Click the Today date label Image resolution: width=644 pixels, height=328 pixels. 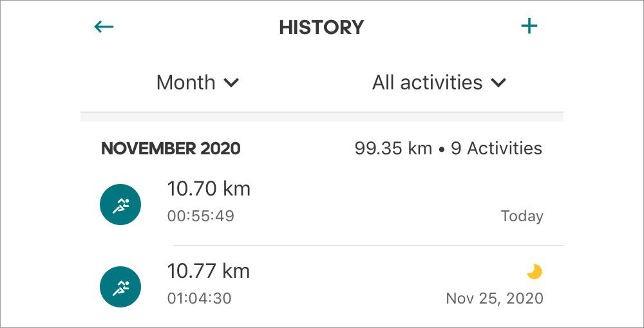click(522, 216)
